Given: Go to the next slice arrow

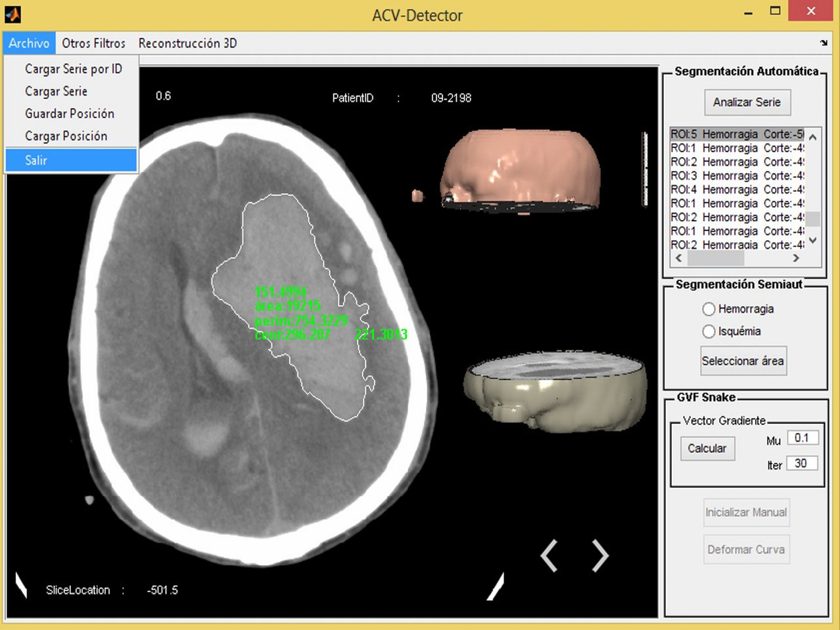Looking at the screenshot, I should pyautogui.click(x=600, y=556).
